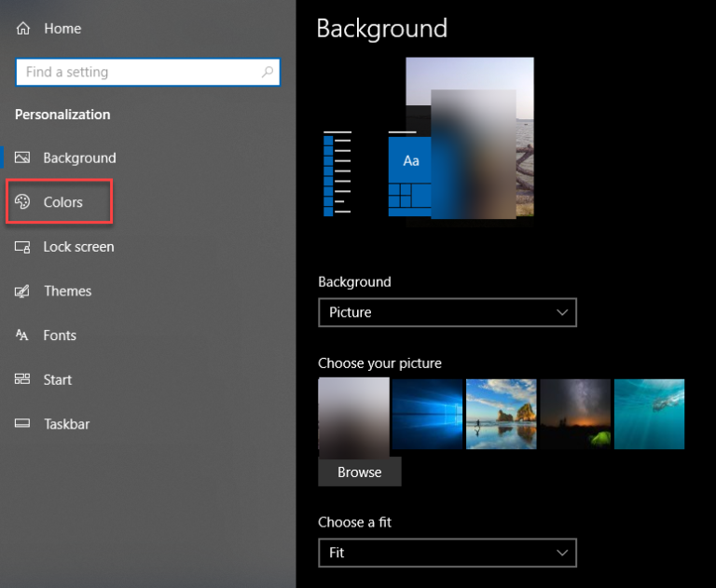The image size is (716, 588).
Task: Open the Fonts settings
Action: pyautogui.click(x=60, y=335)
